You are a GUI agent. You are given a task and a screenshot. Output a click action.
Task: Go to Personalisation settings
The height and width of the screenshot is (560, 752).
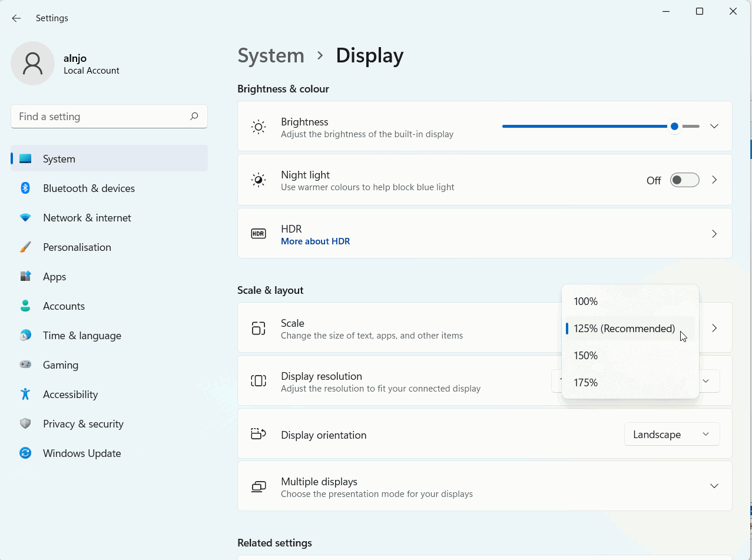click(x=109, y=247)
